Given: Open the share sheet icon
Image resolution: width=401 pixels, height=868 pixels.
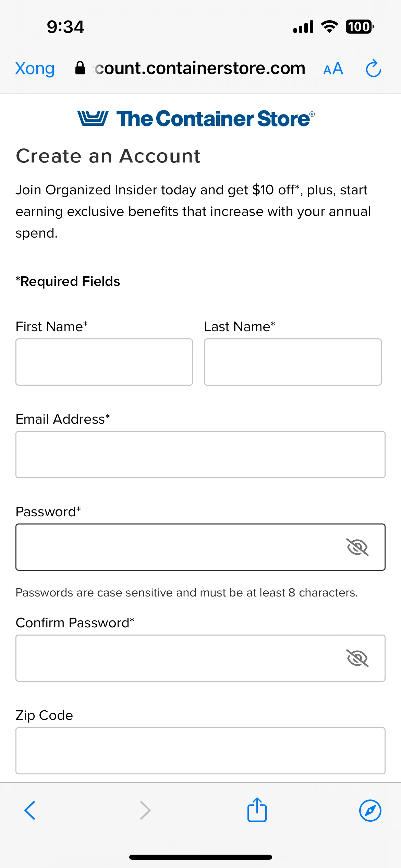Looking at the screenshot, I should [257, 809].
